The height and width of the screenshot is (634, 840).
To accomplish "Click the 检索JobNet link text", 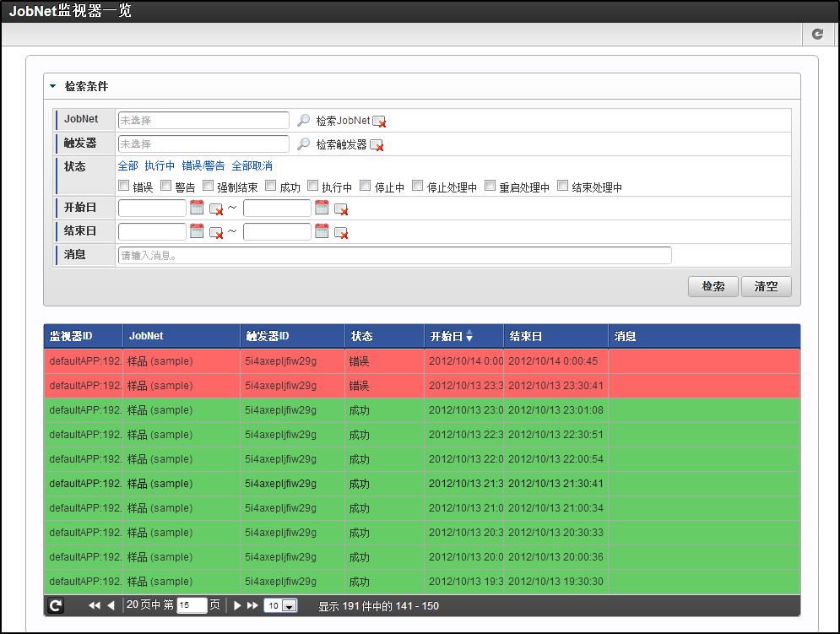I will click(x=343, y=121).
